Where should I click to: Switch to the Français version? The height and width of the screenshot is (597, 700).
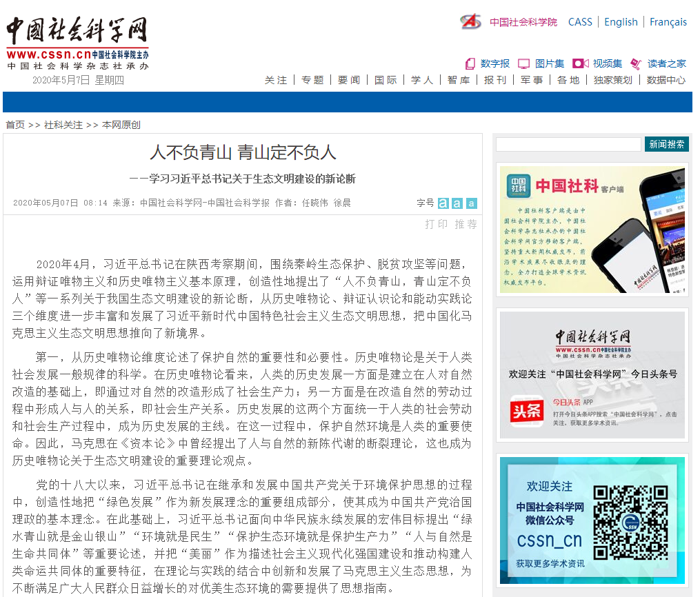668,22
